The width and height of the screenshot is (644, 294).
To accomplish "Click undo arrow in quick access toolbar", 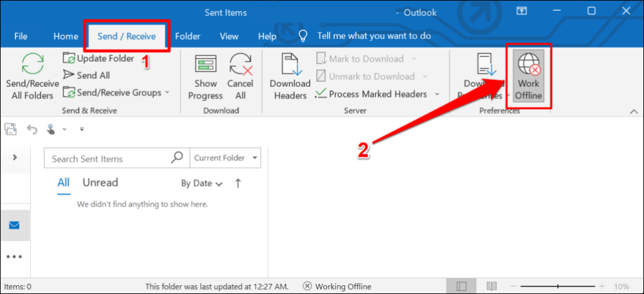I will coord(32,130).
